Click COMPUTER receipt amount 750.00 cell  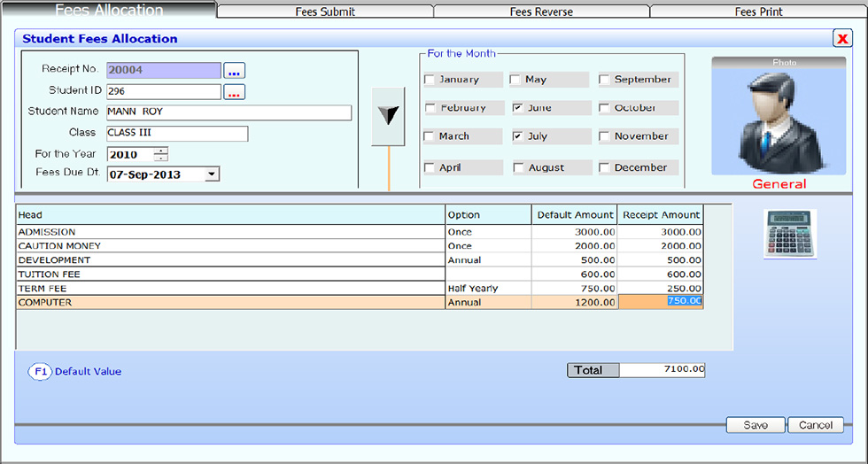pyautogui.click(x=661, y=302)
